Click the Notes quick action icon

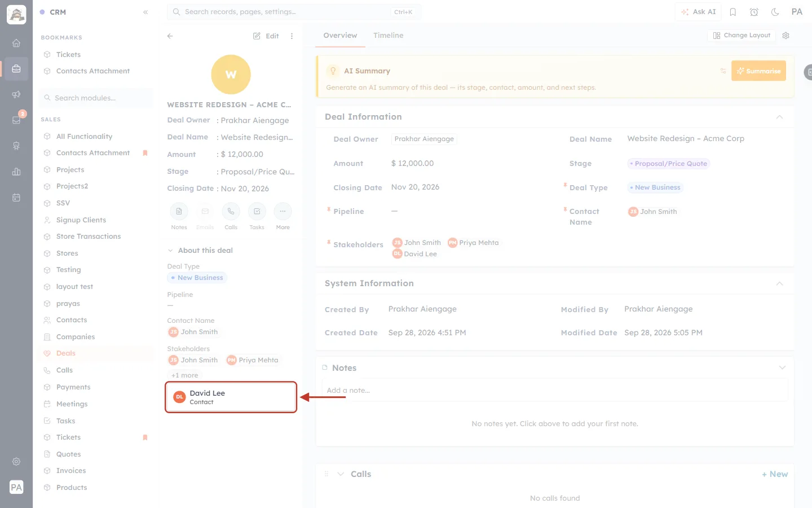[x=179, y=212]
